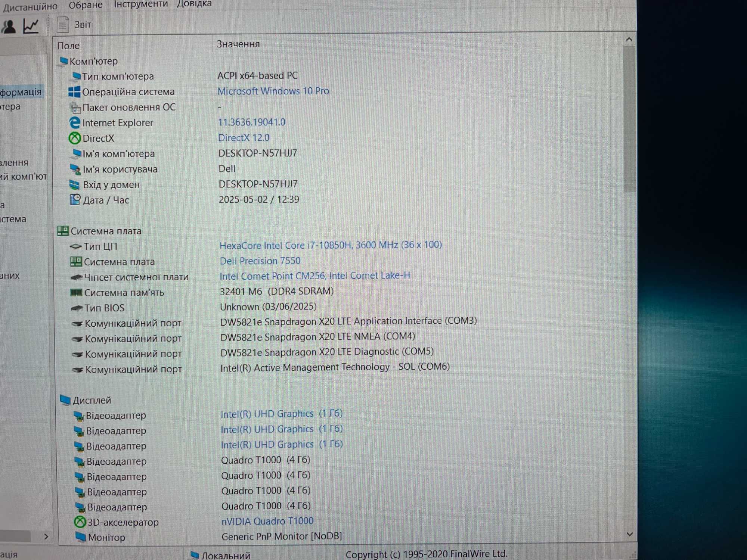Screen dimensions: 747x560
Task: Open the Dell Precision 7550 link
Action: pos(260,261)
